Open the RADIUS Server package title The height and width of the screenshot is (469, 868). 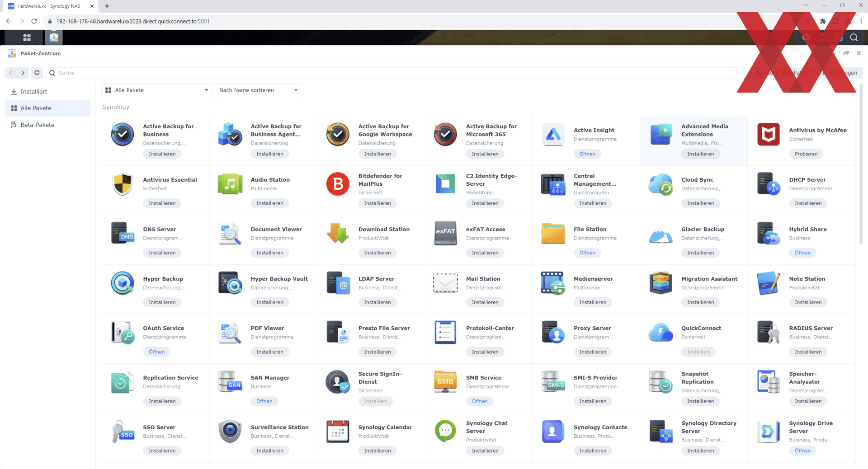point(811,328)
